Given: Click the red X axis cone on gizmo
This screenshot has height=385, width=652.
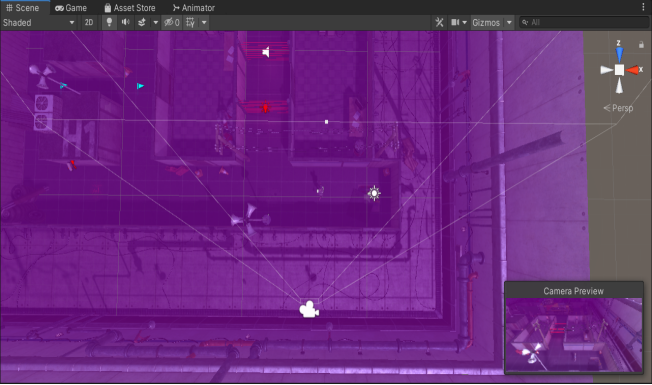Looking at the screenshot, I should pyautogui.click(x=633, y=70).
